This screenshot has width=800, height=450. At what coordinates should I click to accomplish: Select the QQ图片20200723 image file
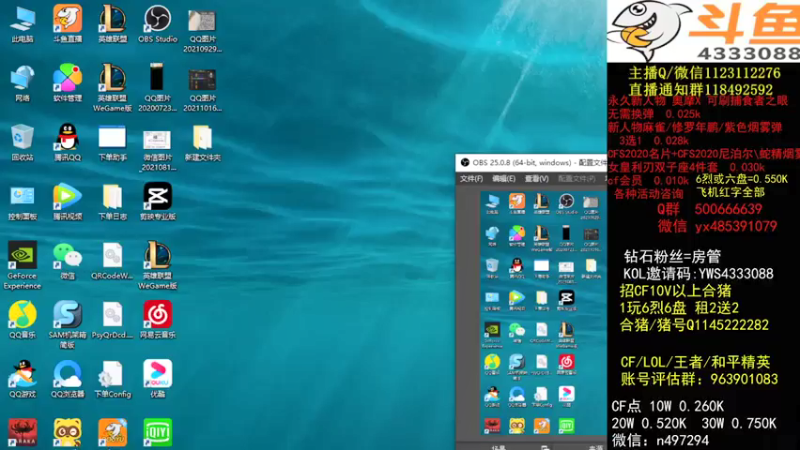click(x=157, y=88)
